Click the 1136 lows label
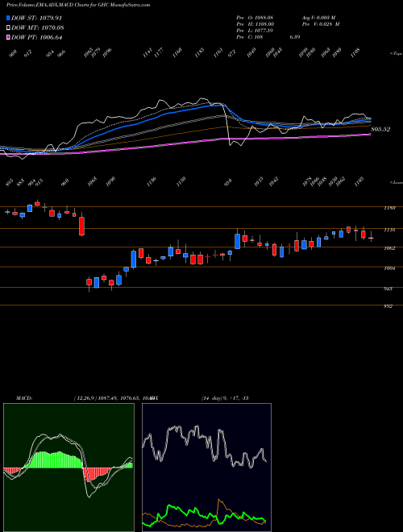The image size is (403, 532). [152, 181]
